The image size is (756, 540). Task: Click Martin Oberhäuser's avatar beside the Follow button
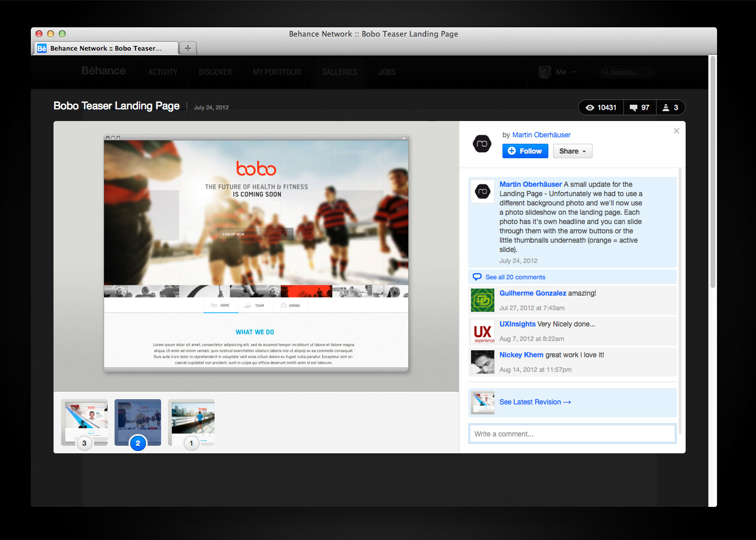click(x=482, y=143)
